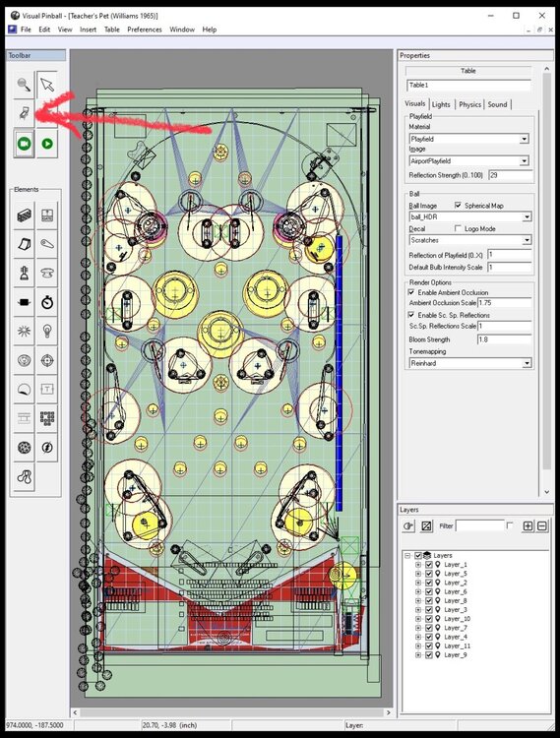Click the assign-to-layer icon in Layers panel
Viewport: 560px width, 738px height.
[408, 525]
